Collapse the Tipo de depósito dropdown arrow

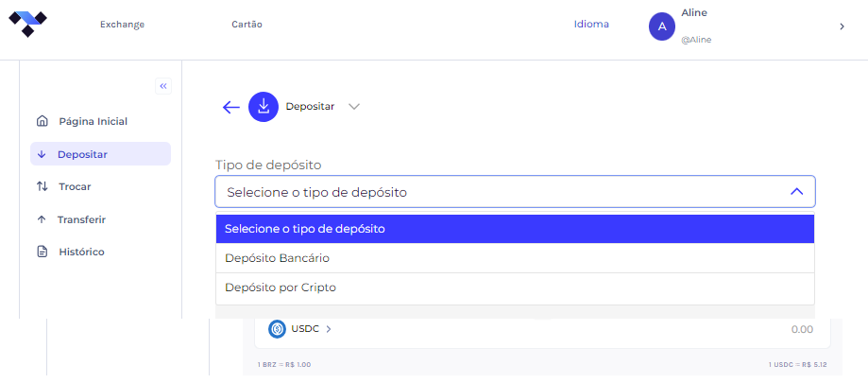pyautogui.click(x=796, y=192)
